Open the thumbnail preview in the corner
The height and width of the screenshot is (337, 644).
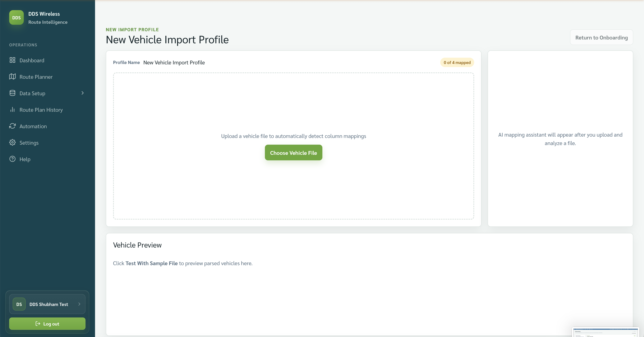pyautogui.click(x=605, y=332)
